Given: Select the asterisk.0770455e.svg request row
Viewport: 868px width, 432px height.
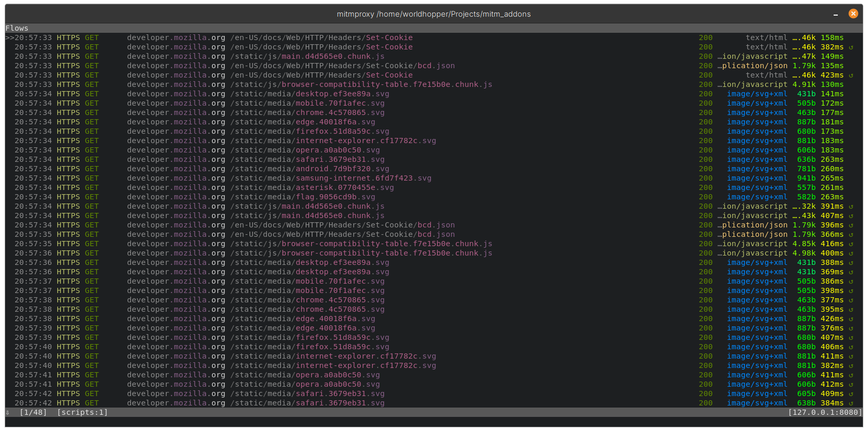Looking at the screenshot, I should point(338,188).
